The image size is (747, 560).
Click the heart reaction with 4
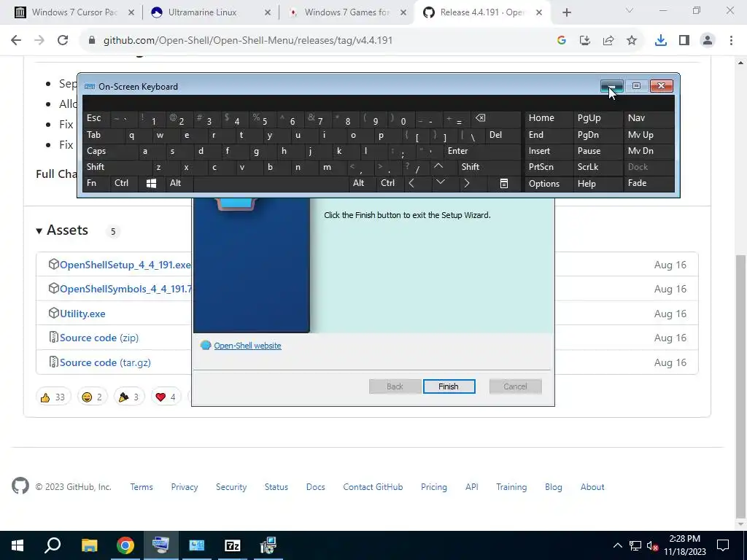(166, 397)
